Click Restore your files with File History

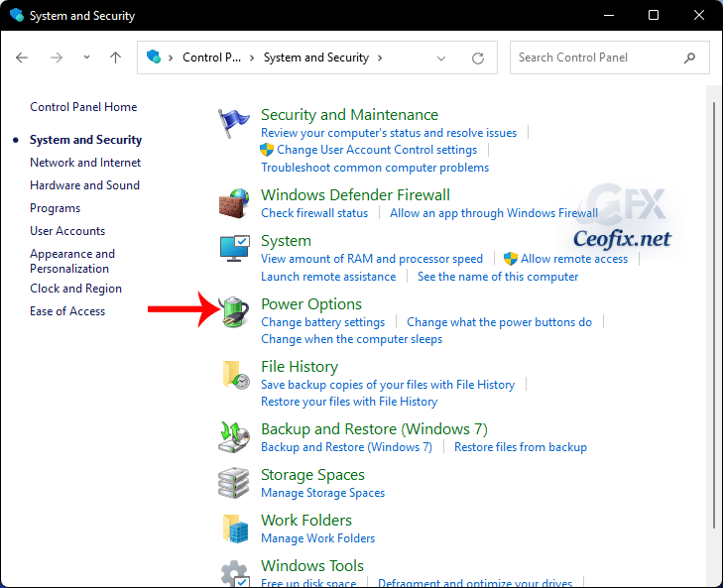point(349,402)
